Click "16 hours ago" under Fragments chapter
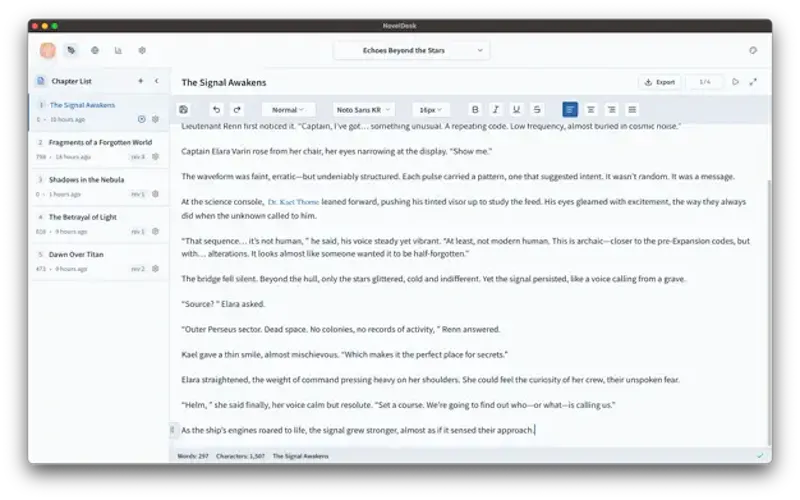 coord(73,157)
